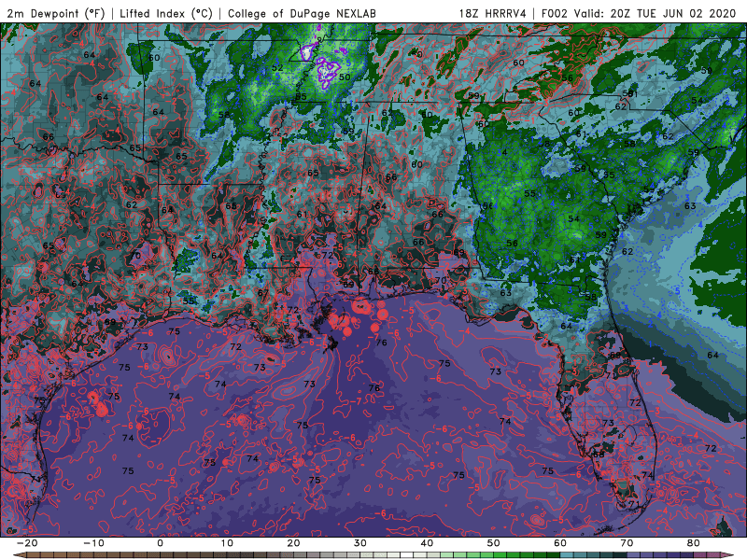Click the "52" dewpoint value near the map top

click(x=277, y=68)
